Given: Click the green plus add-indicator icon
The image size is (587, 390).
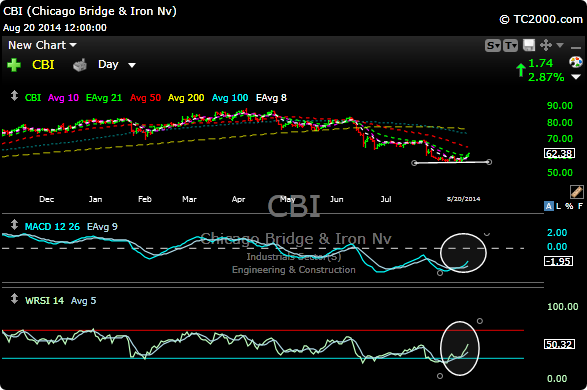Looking at the screenshot, I should 14,65.
